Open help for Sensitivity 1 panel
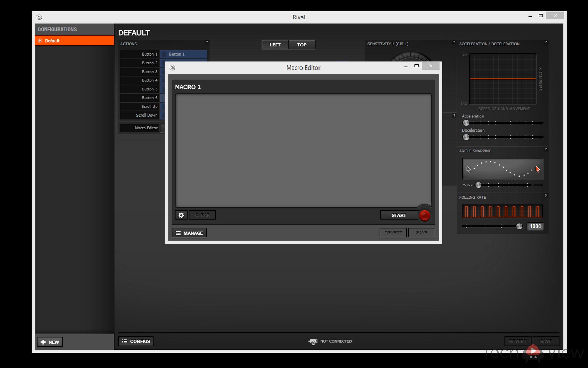Image resolution: width=588 pixels, height=368 pixels. click(454, 42)
